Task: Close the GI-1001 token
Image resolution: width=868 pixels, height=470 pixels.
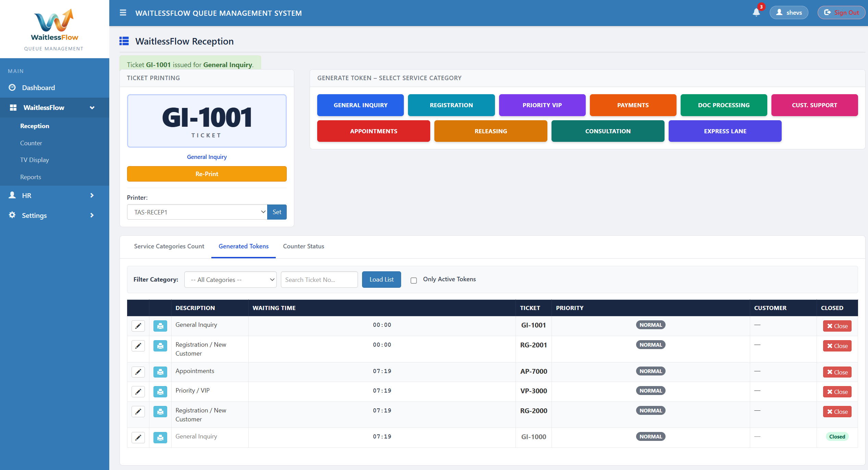Action: coord(837,326)
